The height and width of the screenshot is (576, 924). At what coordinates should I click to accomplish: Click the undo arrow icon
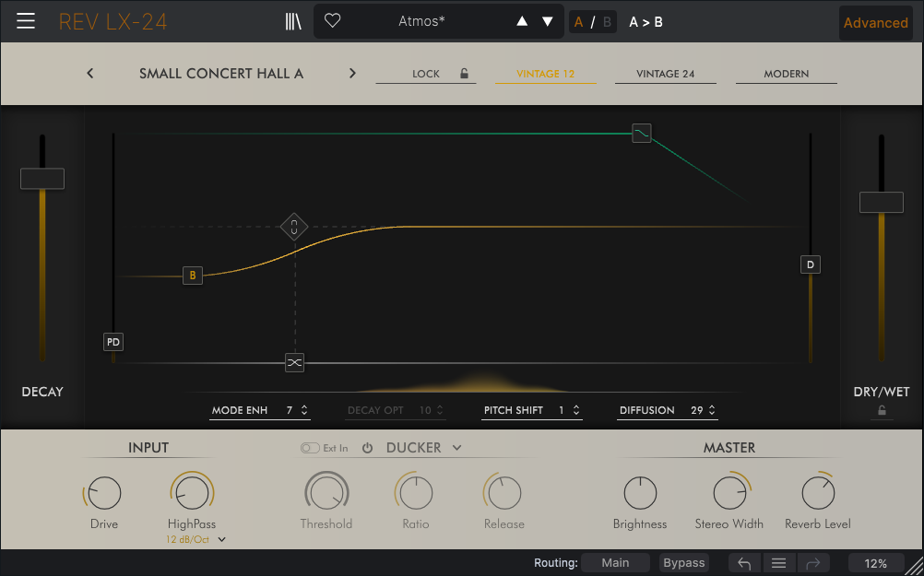744,563
